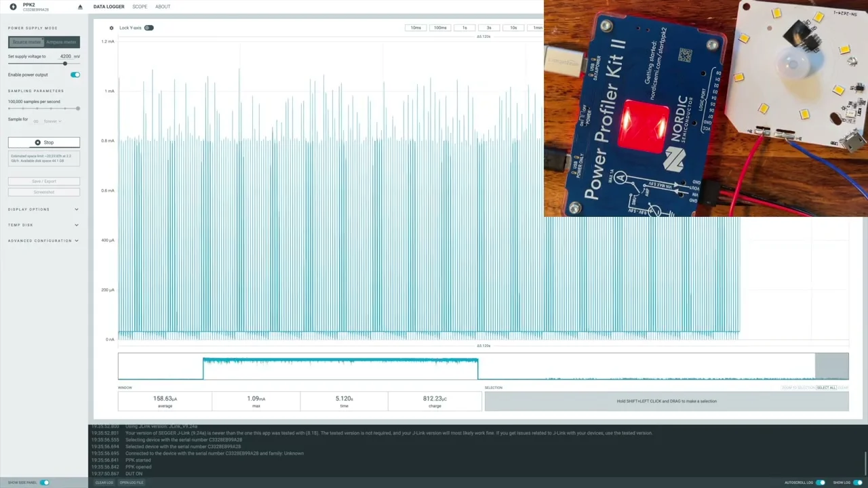Click the selection hint 'Hold SHIFT+LEFT CLICK' area
Image resolution: width=868 pixels, height=488 pixels.
click(667, 401)
